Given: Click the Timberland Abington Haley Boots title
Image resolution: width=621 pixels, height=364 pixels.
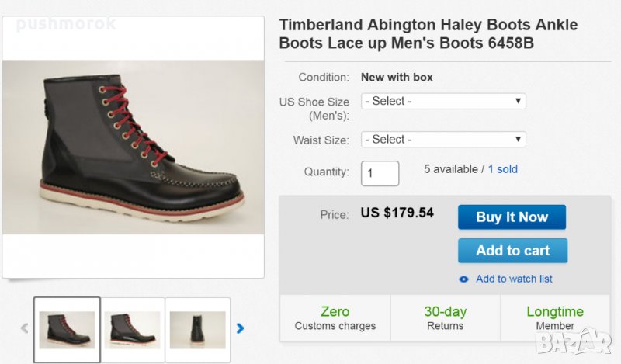Looking at the screenshot, I should (x=428, y=34).
